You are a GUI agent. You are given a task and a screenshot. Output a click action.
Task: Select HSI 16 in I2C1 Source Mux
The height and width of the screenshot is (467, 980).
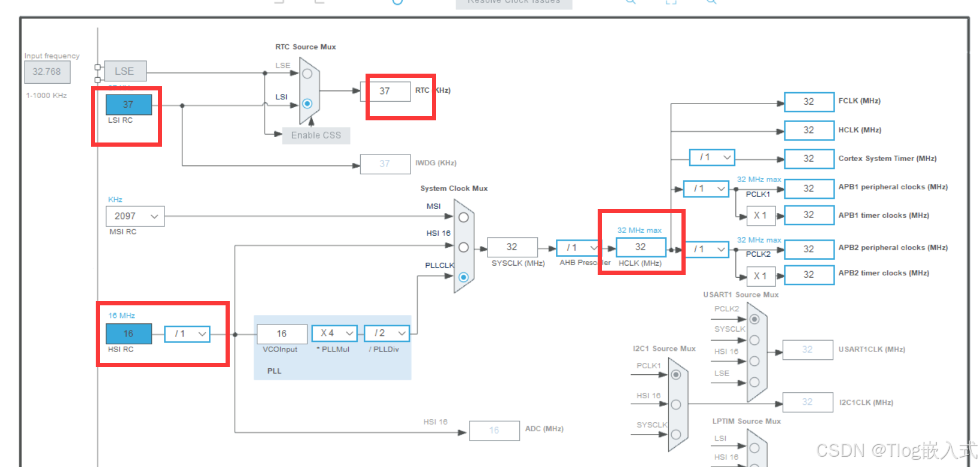676,405
